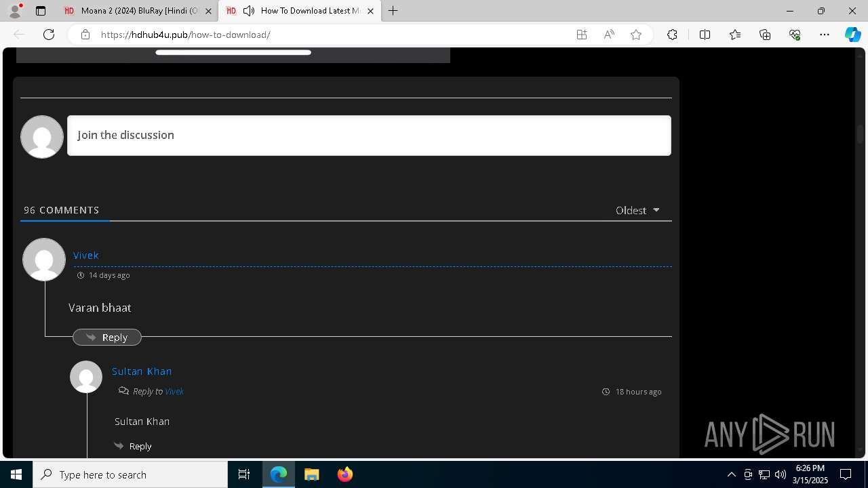The width and height of the screenshot is (868, 488).
Task: Open the Collections icon
Action: [765, 35]
